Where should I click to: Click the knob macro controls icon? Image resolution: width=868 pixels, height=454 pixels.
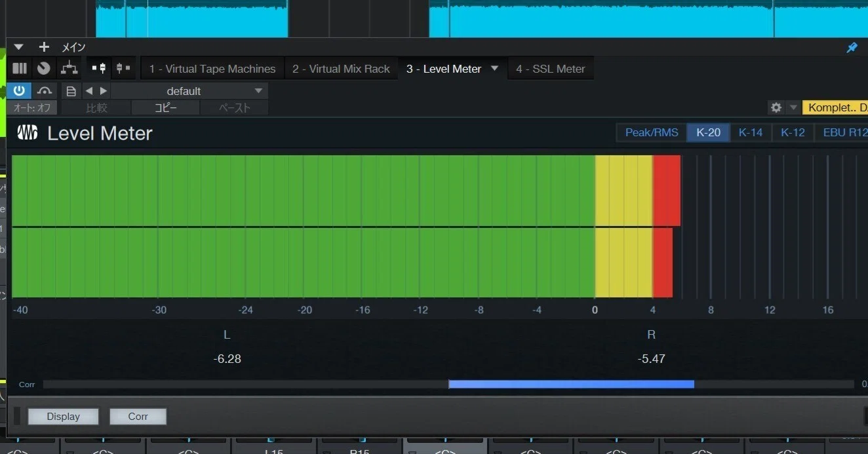point(44,68)
